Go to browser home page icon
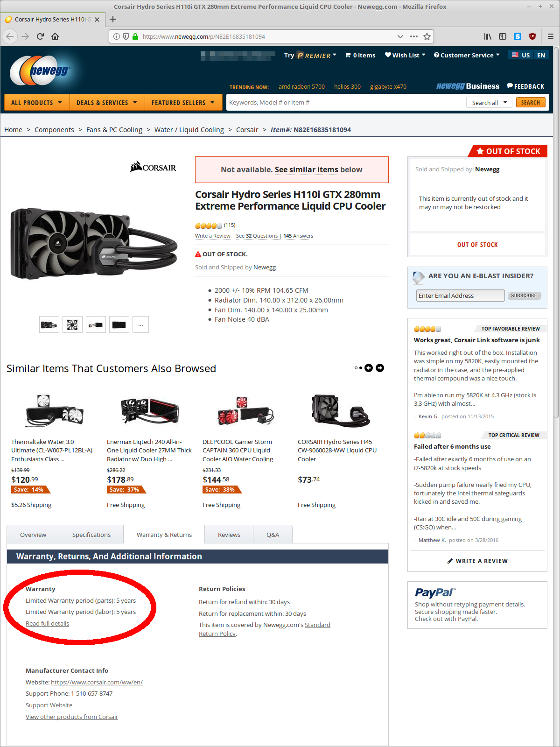The image size is (560, 747). click(55, 36)
